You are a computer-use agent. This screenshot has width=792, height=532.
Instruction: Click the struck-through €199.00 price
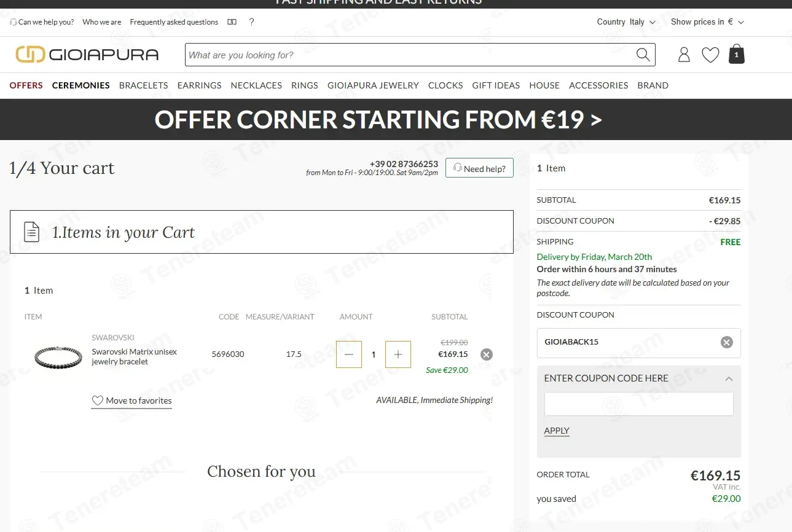[454, 343]
